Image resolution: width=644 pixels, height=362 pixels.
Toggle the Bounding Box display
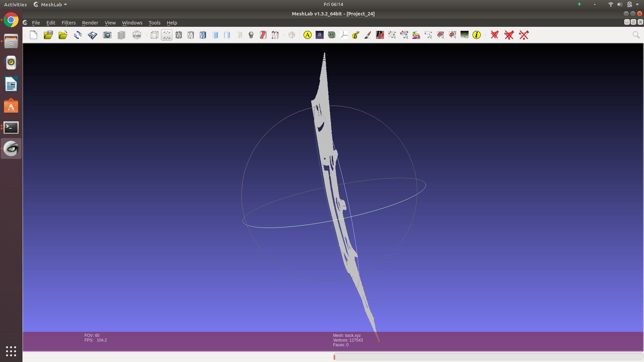[154, 35]
